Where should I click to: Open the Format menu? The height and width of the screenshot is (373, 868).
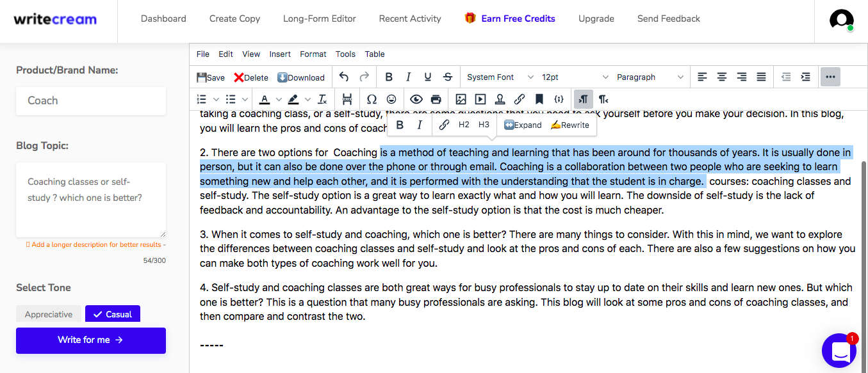313,54
